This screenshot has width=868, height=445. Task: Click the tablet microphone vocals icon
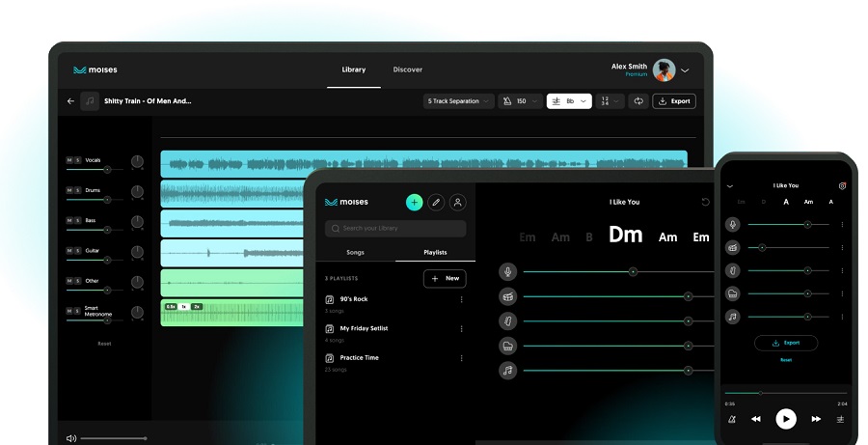pyautogui.click(x=507, y=271)
